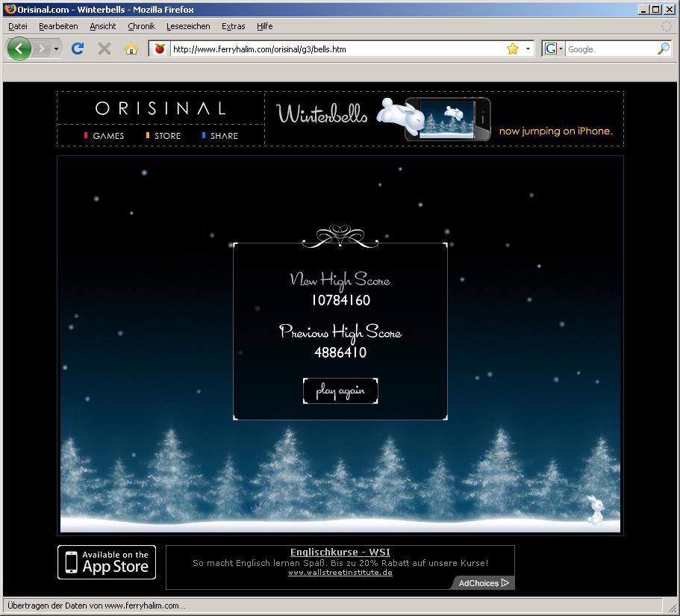Click the site favicon beside the URL

(x=159, y=49)
